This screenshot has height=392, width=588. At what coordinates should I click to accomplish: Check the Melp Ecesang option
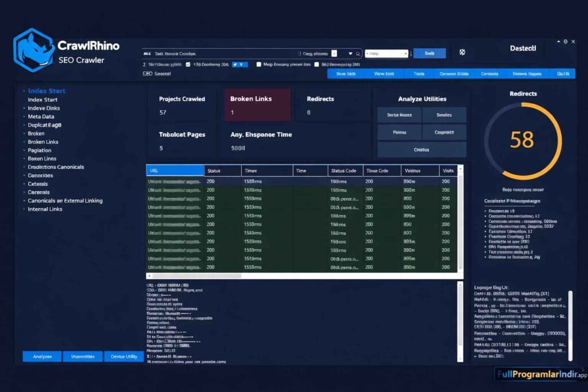pos(258,65)
